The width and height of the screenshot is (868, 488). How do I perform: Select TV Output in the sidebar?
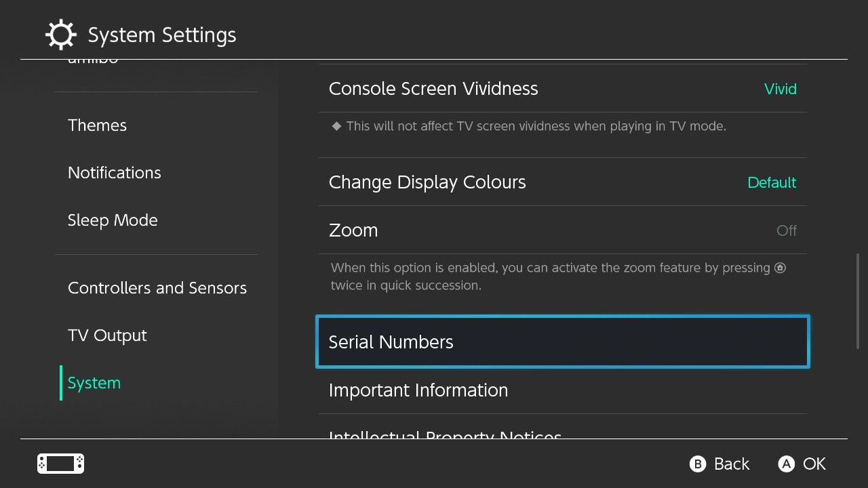(x=107, y=335)
